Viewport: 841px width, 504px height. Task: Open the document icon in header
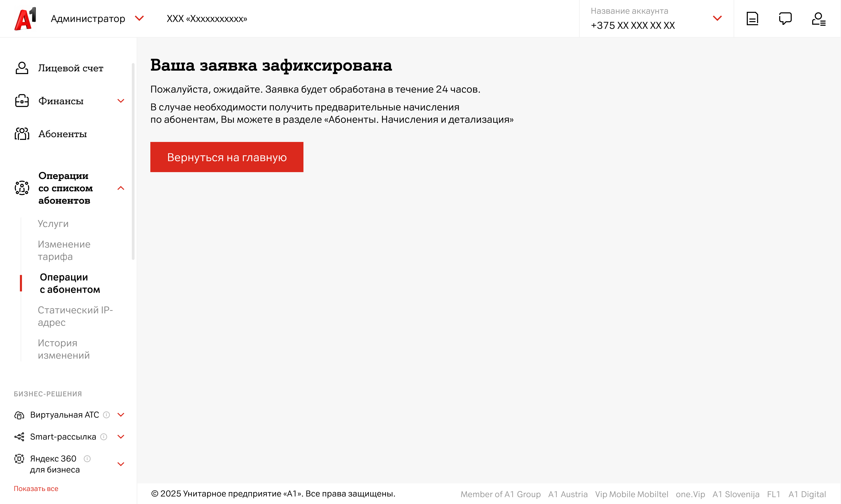click(752, 19)
